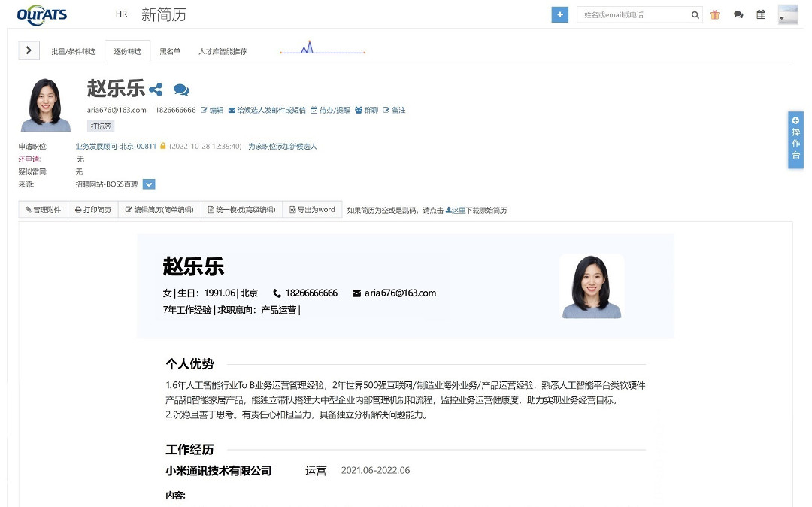Open the 黑名单 tab
Screen dimensions: 812x507
click(170, 52)
